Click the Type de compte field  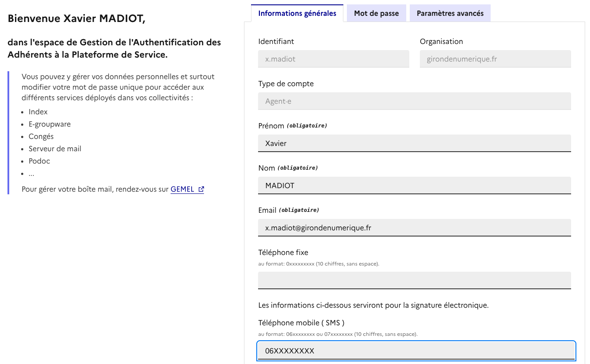click(415, 101)
